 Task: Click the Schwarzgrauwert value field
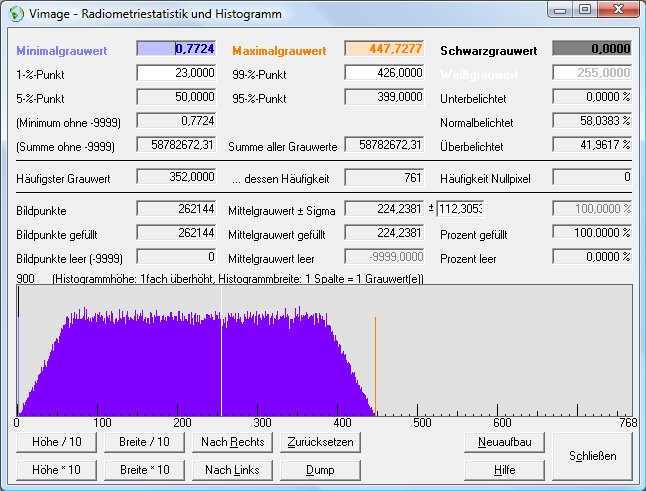[x=592, y=48]
